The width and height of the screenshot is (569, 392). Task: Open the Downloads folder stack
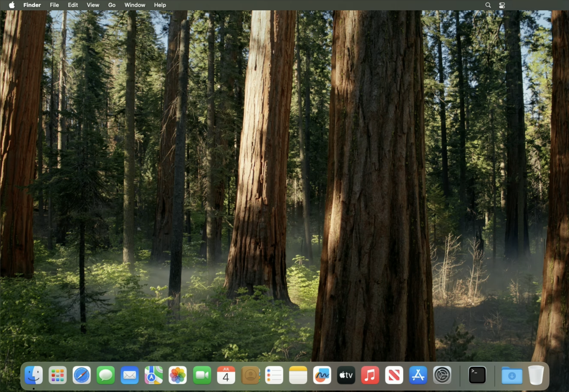[x=512, y=375]
